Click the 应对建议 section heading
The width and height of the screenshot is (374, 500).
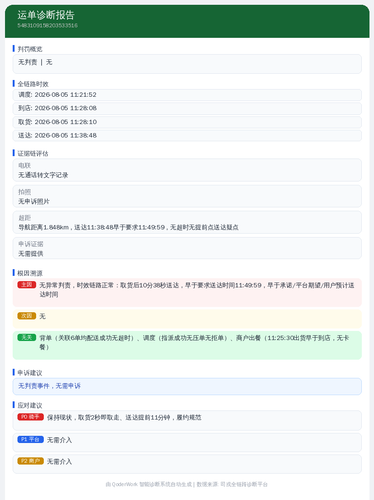coord(30,405)
